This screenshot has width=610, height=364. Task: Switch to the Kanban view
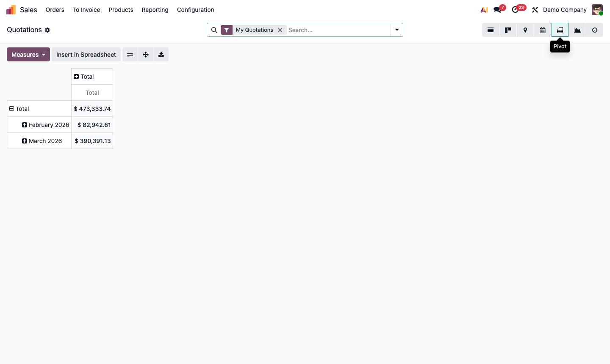tap(508, 30)
